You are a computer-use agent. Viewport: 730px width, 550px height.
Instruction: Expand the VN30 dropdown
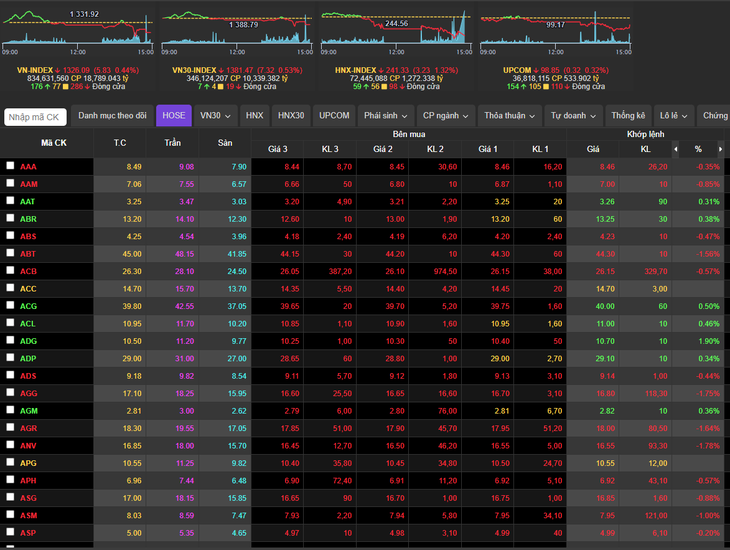[215, 115]
